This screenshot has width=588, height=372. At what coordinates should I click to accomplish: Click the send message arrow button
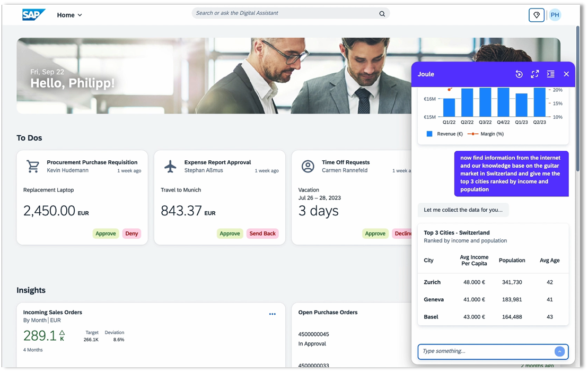click(559, 351)
